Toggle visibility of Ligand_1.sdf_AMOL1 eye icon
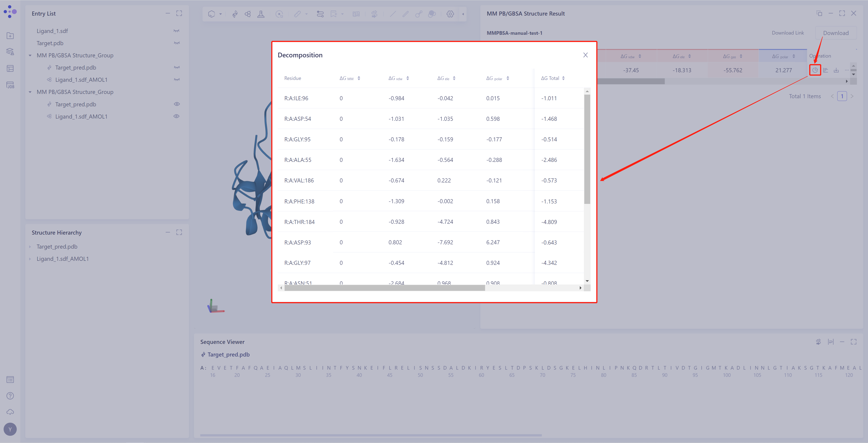Screen dimensions: 868x443 tap(177, 116)
